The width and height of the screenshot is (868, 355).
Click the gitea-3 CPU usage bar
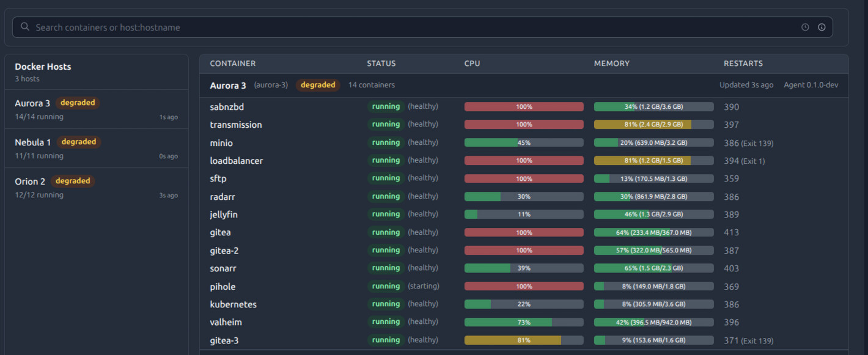tap(524, 340)
